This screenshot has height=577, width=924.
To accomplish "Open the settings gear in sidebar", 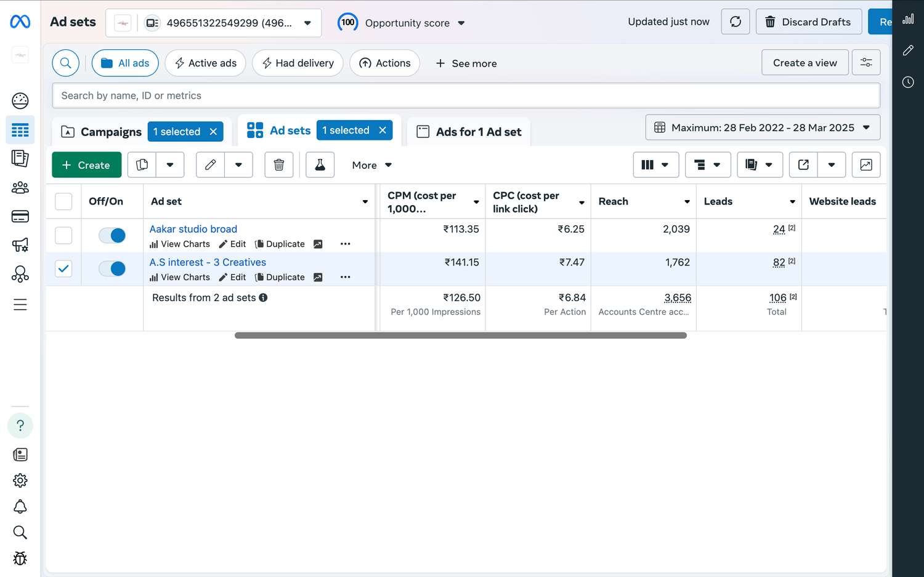I will (x=20, y=480).
